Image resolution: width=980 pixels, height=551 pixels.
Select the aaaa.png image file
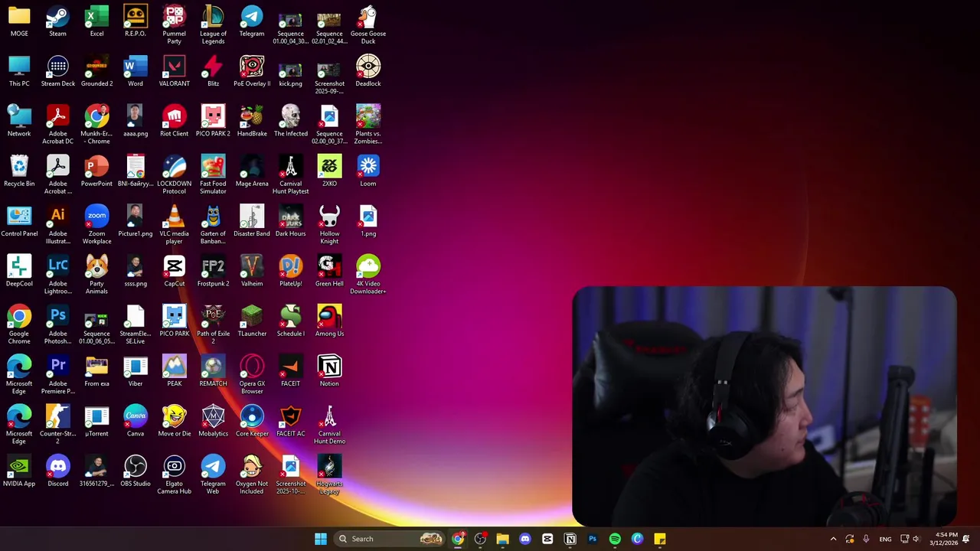coord(136,121)
